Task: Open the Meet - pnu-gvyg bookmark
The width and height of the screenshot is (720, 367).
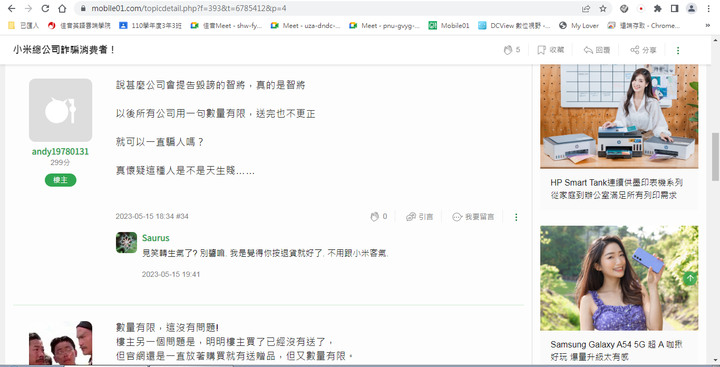Action: tap(384, 26)
